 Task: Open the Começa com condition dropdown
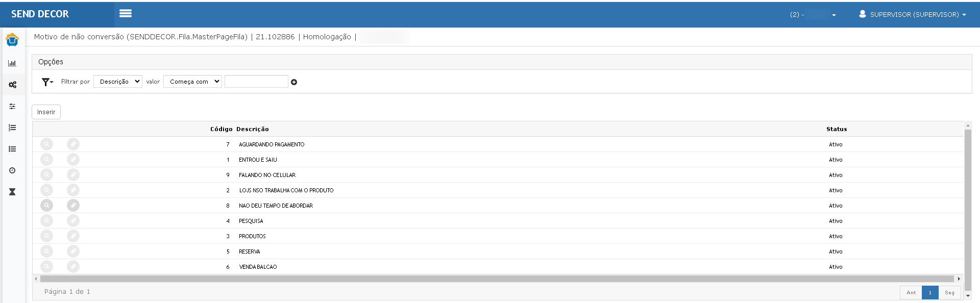pyautogui.click(x=192, y=82)
